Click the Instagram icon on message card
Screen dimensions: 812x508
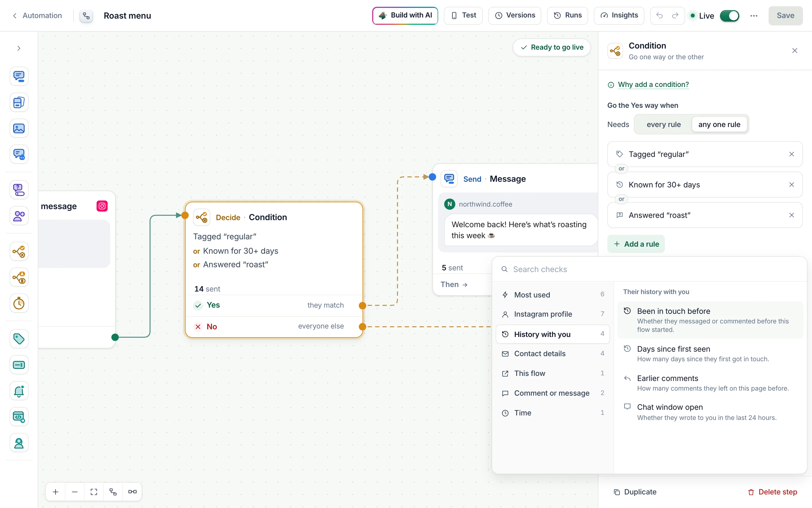tap(102, 206)
